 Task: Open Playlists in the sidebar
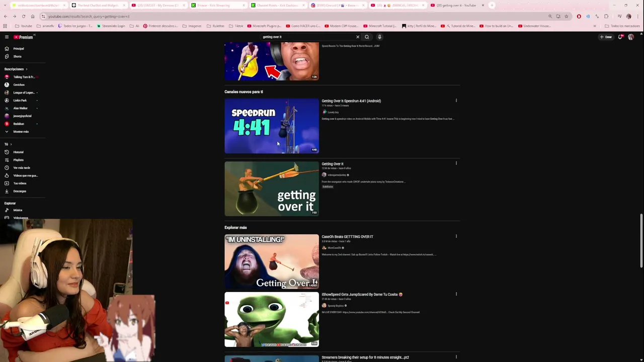click(18, 160)
